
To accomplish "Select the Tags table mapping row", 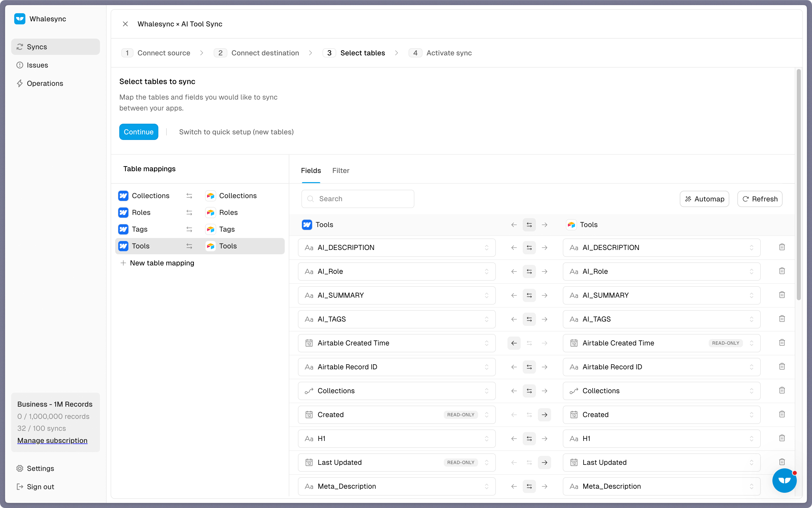I will click(x=200, y=229).
